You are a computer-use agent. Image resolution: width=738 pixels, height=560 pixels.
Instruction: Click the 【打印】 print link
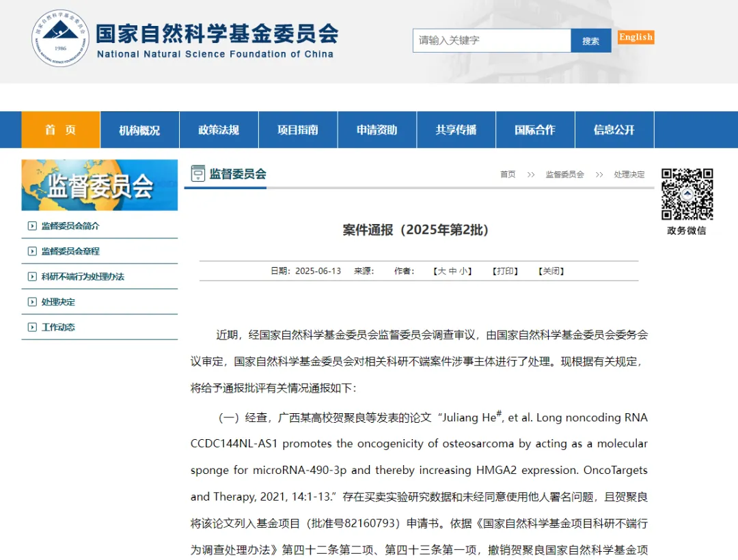[x=506, y=271]
